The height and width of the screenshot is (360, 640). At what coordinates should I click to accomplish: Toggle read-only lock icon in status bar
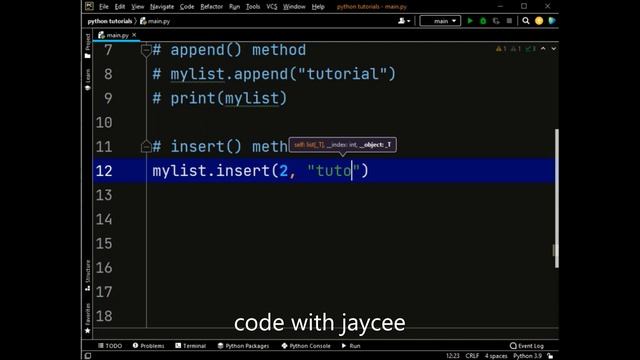(550, 356)
